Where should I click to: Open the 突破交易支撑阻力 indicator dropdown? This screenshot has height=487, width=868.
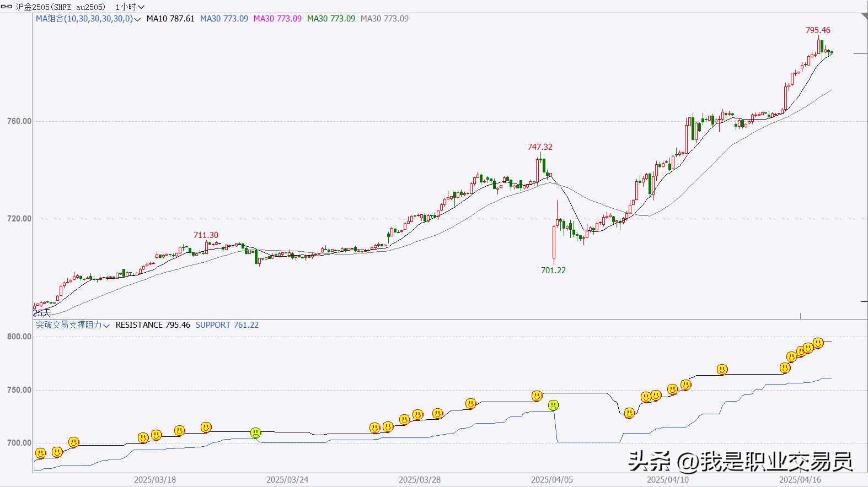coord(73,325)
